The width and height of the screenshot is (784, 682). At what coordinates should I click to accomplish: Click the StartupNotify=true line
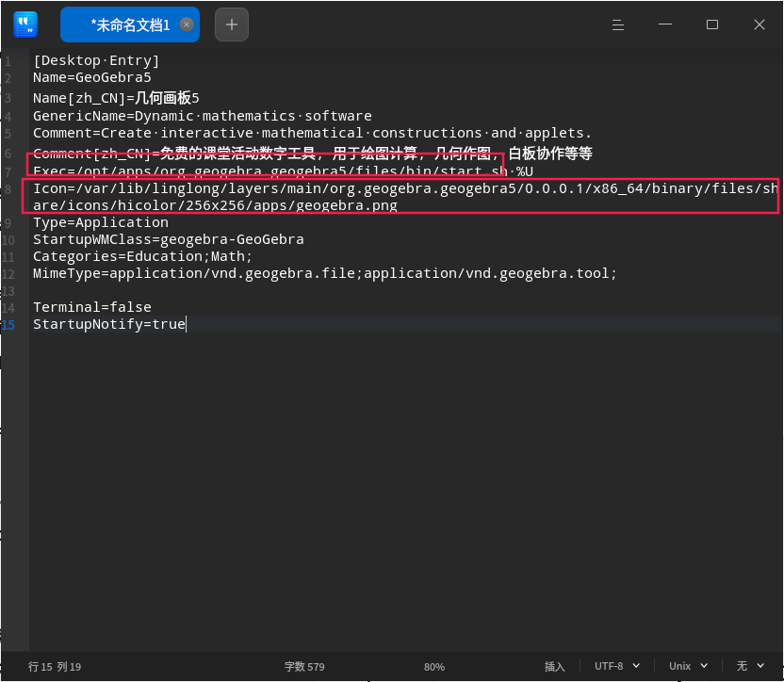pos(109,324)
